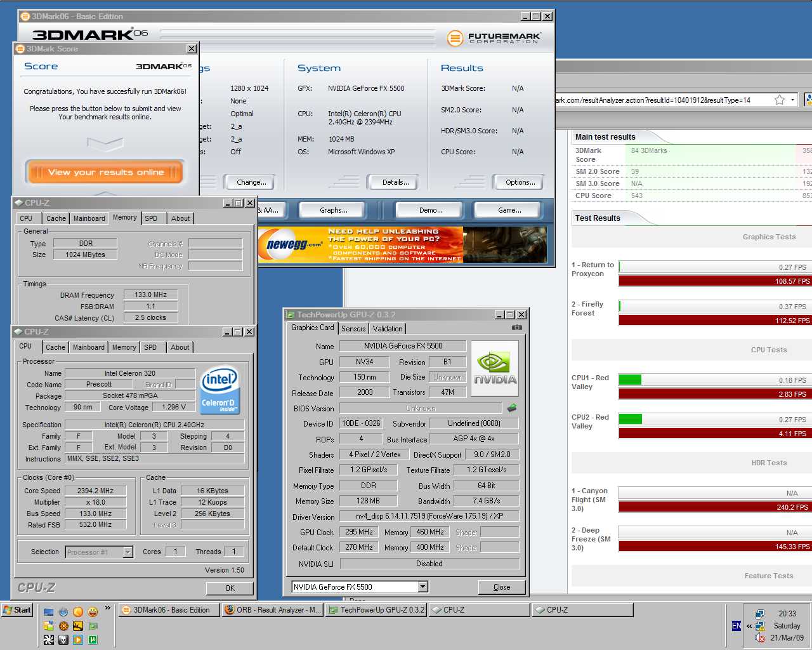Switch to 3DMark06 Basic Edition taskbar button
The width and height of the screenshot is (812, 650).
[x=169, y=610]
